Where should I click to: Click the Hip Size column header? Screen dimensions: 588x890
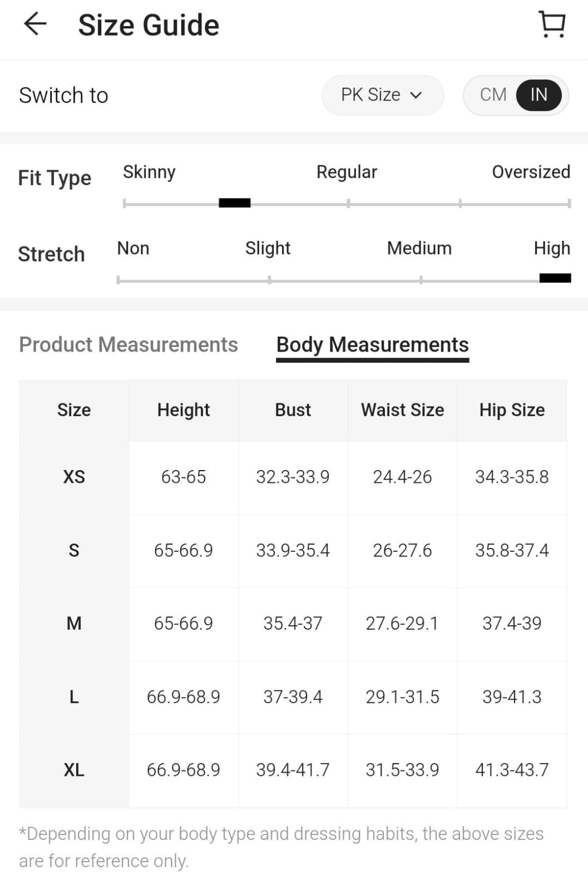click(x=512, y=411)
